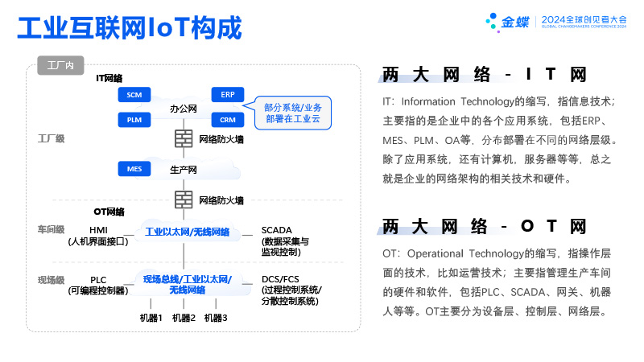The width and height of the screenshot is (644, 362).
Task: Select the SCM blue box
Action: (x=134, y=95)
